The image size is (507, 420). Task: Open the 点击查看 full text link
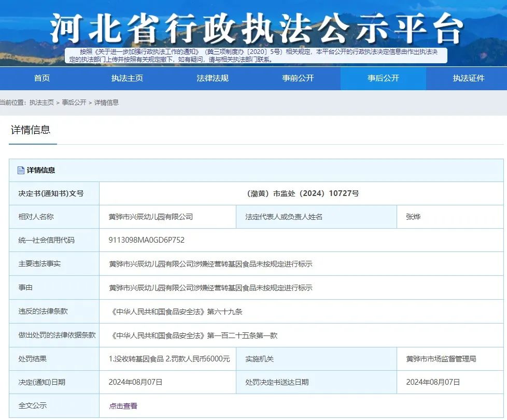[123, 406]
